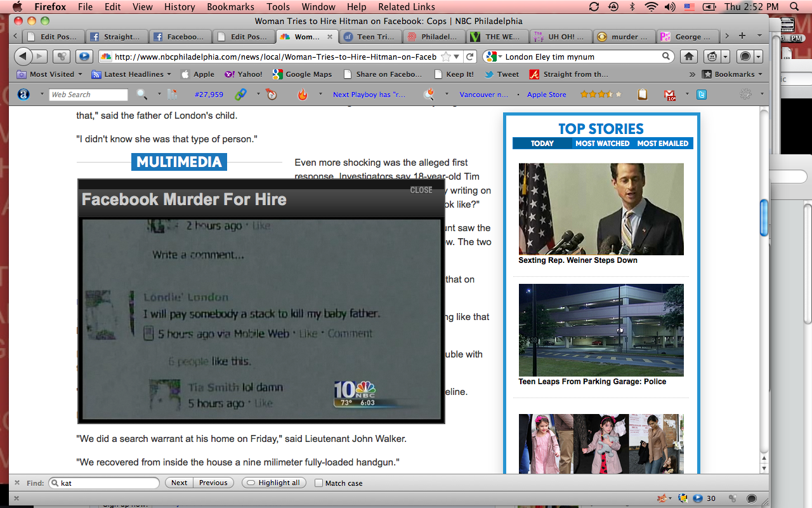Screen dimensions: 812x508
Task: Switch to the Teen Tri... tab
Action: pos(370,37)
